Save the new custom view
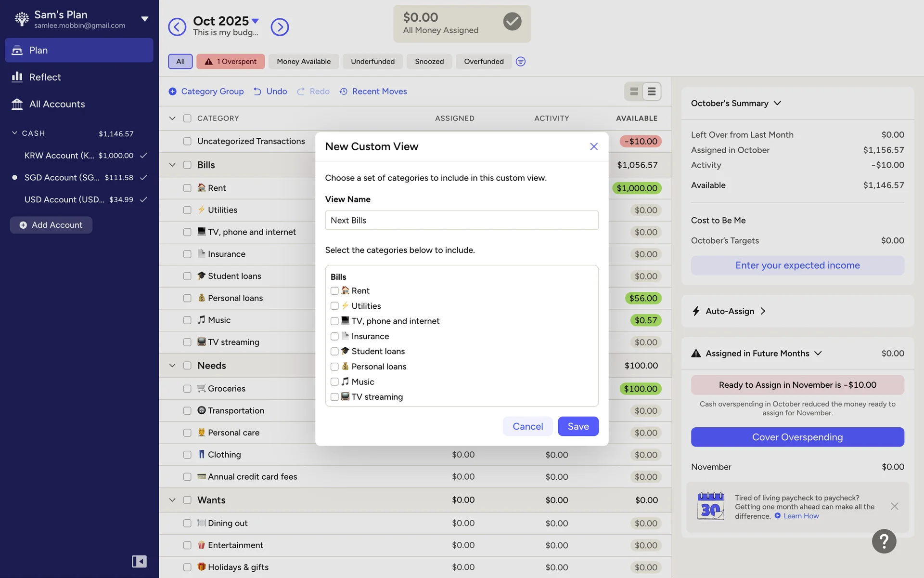The image size is (924, 578). tap(578, 426)
